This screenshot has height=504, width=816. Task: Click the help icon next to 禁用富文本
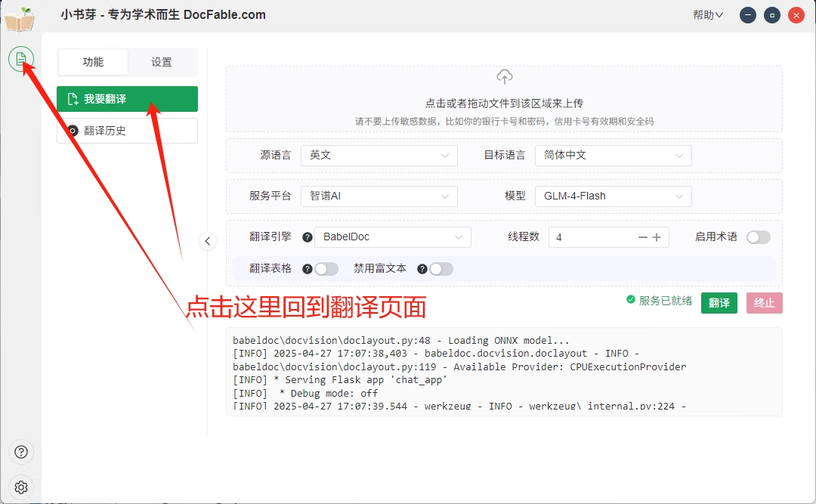[x=422, y=269]
